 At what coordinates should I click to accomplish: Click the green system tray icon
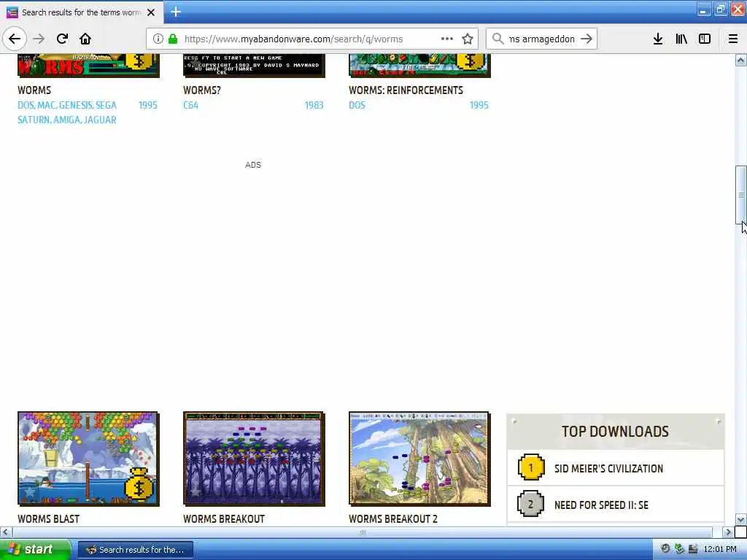pyautogui.click(x=679, y=549)
